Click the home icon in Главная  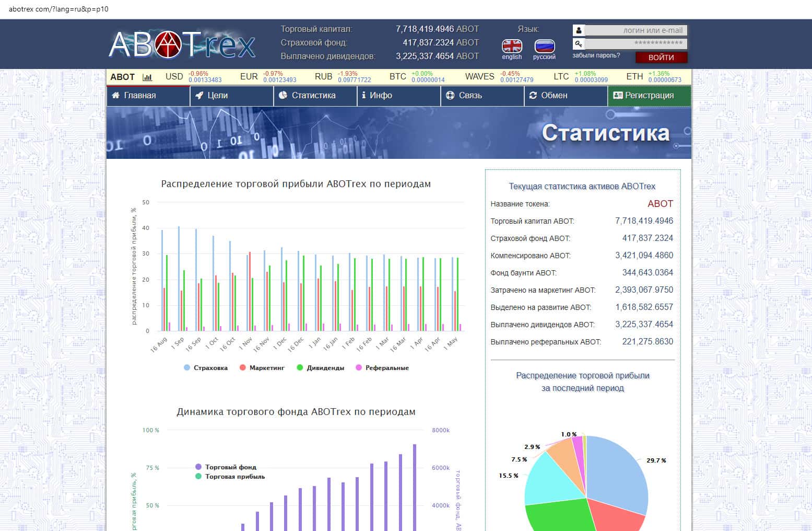[x=116, y=96]
